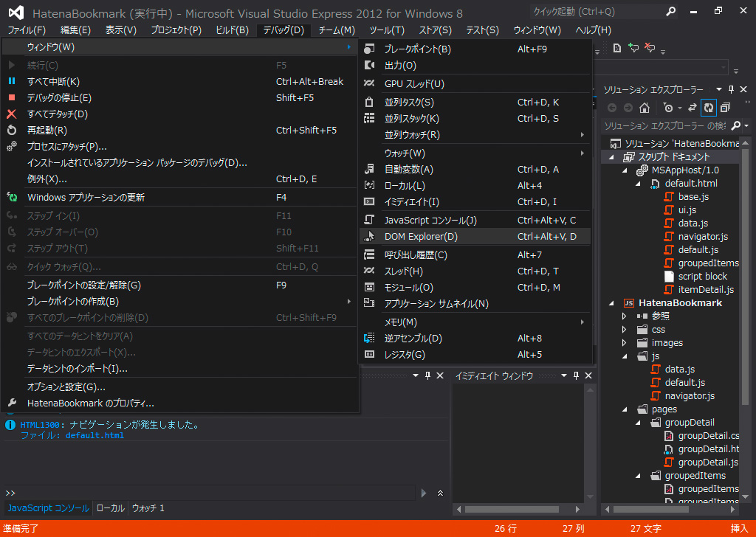Screen dimensions: 756x537
Task: Click the 再起動 restart icon
Action: 12,130
